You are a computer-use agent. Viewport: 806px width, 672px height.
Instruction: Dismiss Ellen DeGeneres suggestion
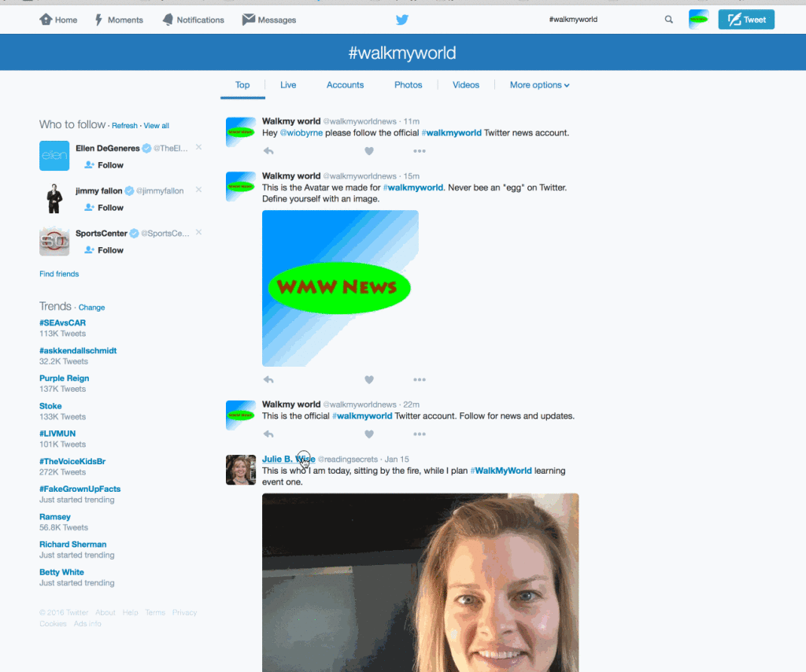pyautogui.click(x=198, y=147)
